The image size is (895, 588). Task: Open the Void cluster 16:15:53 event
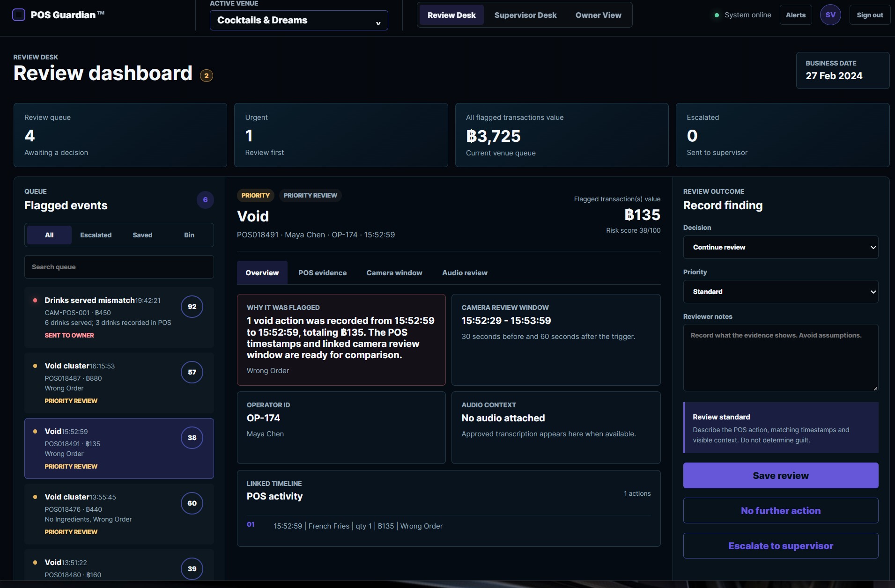click(119, 383)
